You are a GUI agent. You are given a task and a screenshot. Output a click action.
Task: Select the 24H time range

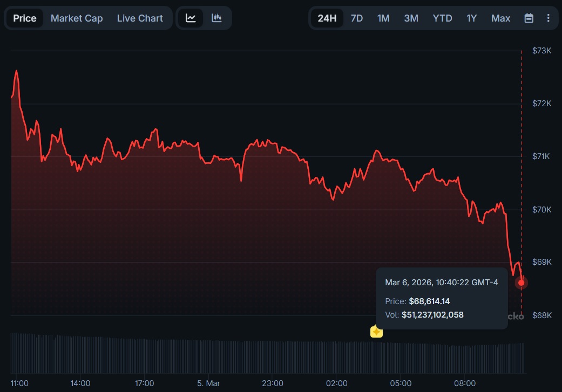327,18
